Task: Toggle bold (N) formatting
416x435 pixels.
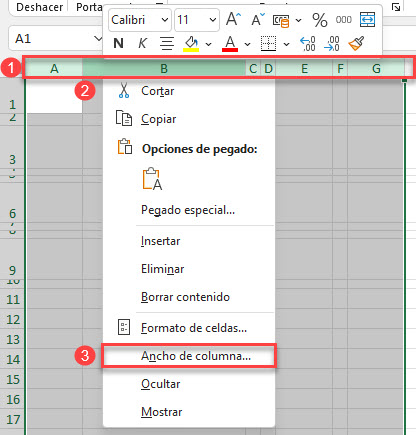Action: 118,43
